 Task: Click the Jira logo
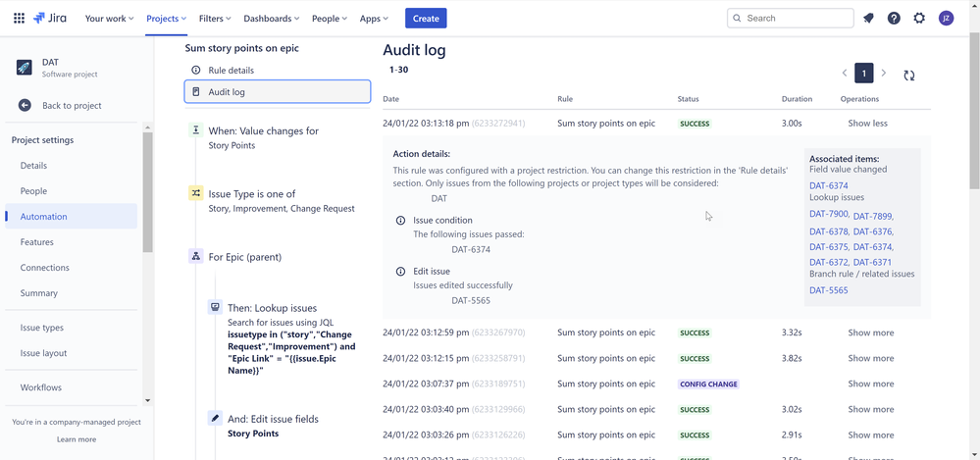point(50,18)
